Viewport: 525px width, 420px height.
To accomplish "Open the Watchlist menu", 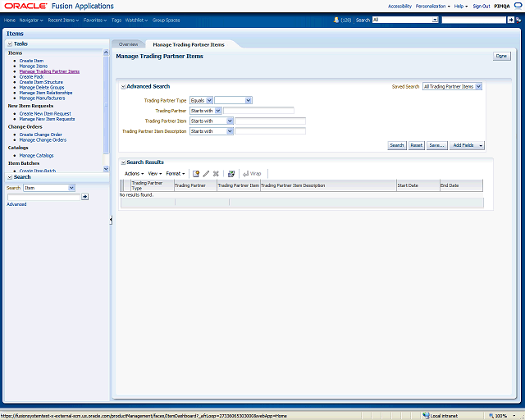I will pos(136,20).
